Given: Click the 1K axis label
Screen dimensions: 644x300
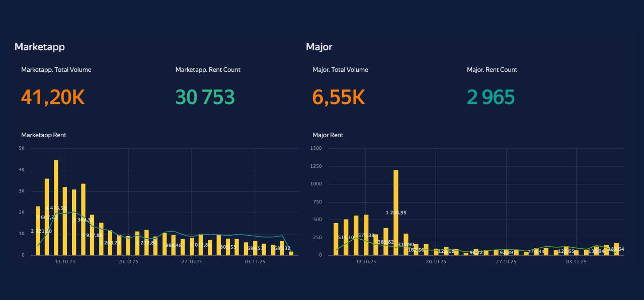Looking at the screenshot, I should tap(22, 234).
